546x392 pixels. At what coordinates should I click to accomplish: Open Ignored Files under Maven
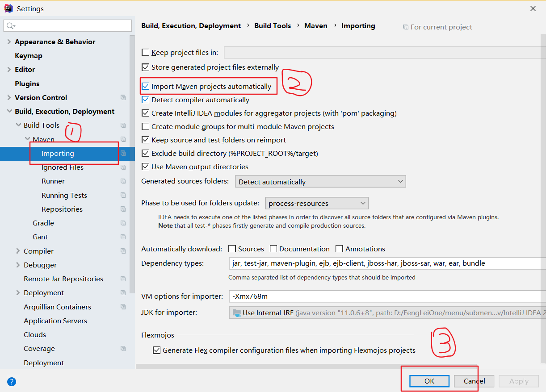(63, 167)
